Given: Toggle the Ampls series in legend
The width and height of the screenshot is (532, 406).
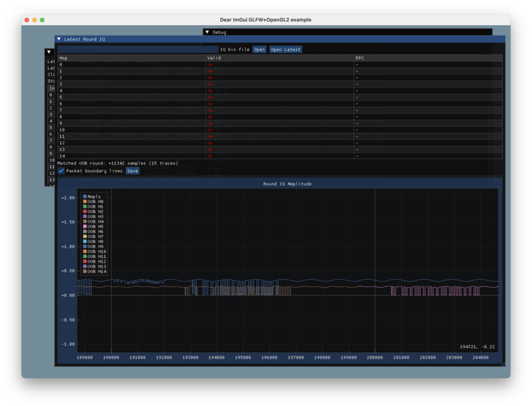Looking at the screenshot, I should (x=92, y=196).
